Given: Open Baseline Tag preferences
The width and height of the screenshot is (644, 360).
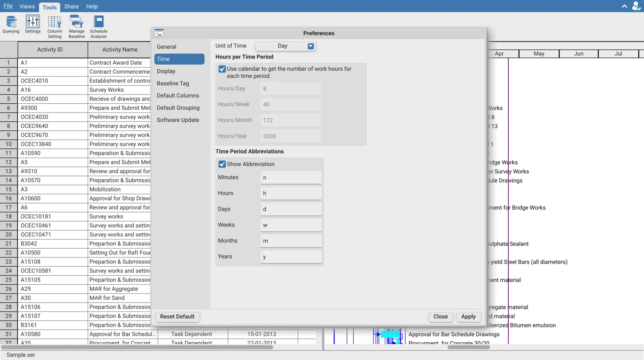Looking at the screenshot, I should pos(180,83).
